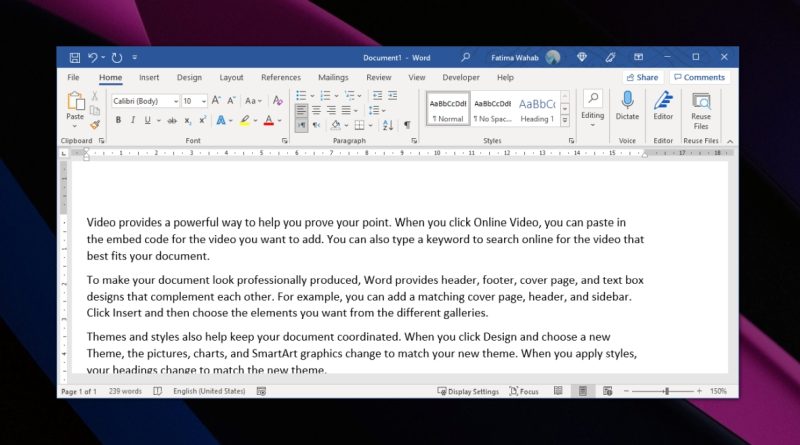800x445 pixels.
Task: Click the Numbering list icon
Action: pos(325,95)
